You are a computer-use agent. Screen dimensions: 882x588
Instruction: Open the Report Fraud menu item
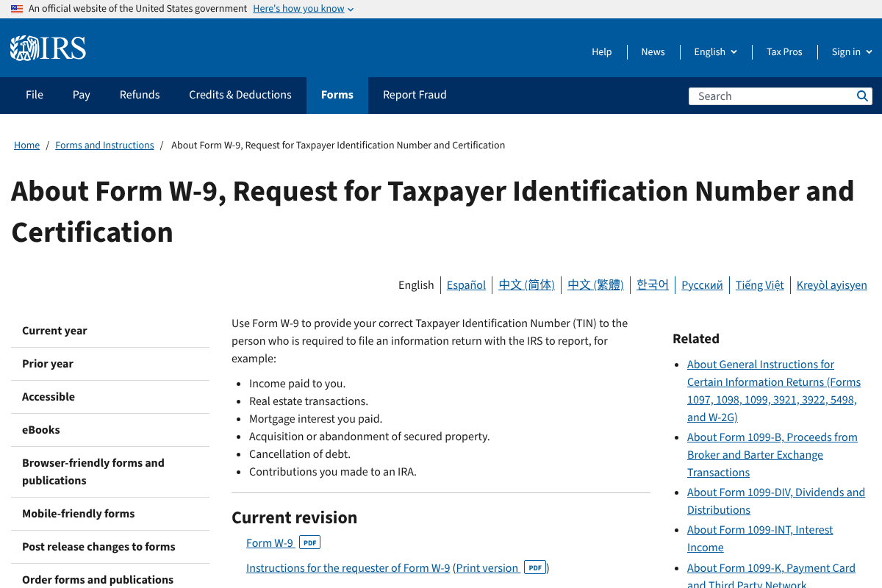(415, 95)
